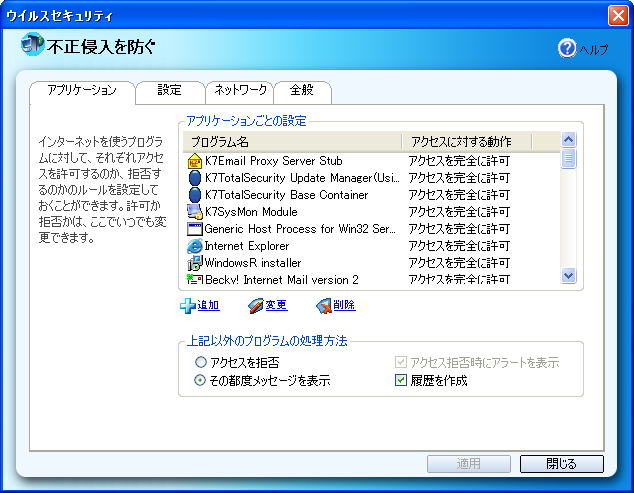The image size is (634, 493).
Task: Select the K7SysMon Module name
Action: [x=251, y=212]
